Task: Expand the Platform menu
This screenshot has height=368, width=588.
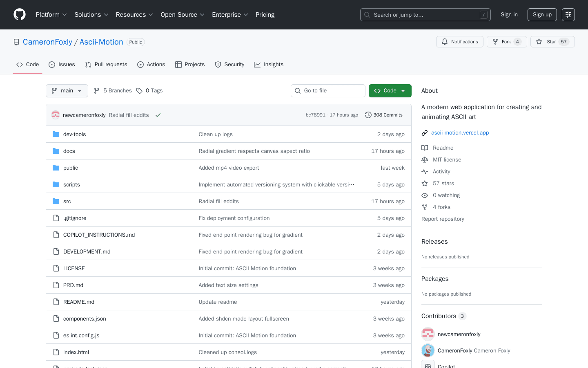Action: tap(51, 15)
